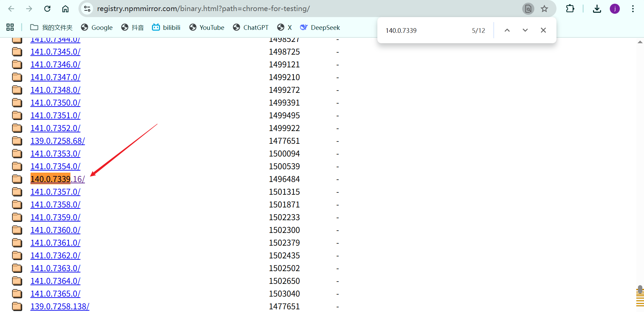Go to the home page
The image size is (644, 312).
65,9
